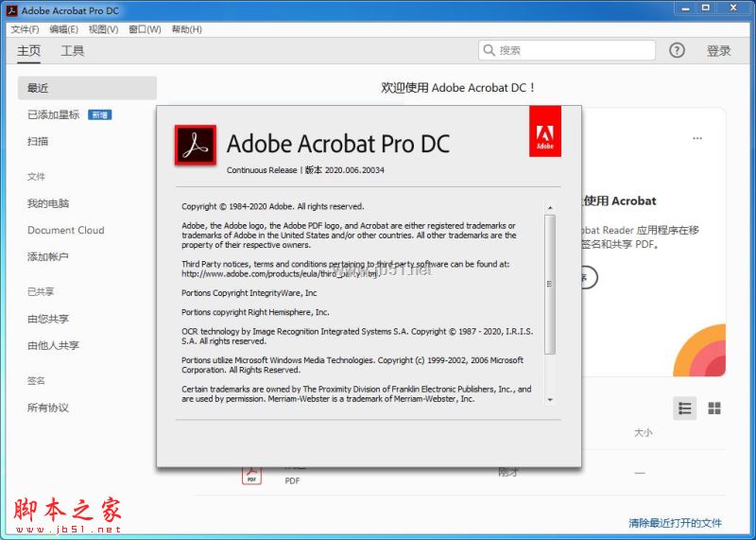Click the About dialog scrollbar up arrow

(x=550, y=208)
